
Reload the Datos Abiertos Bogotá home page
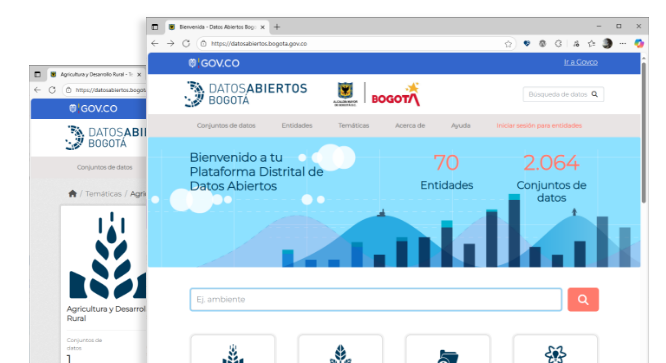[x=186, y=43]
